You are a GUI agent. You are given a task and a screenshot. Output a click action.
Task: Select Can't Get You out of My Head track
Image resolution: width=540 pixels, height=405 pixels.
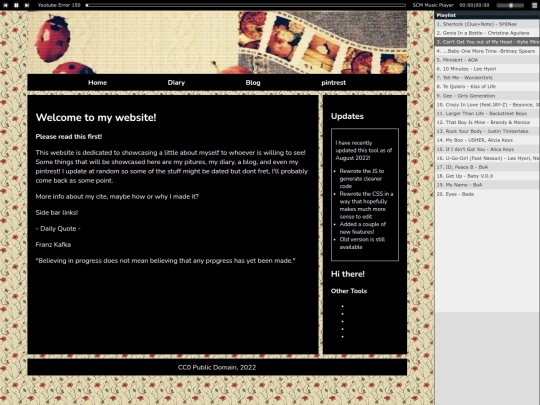(487, 42)
